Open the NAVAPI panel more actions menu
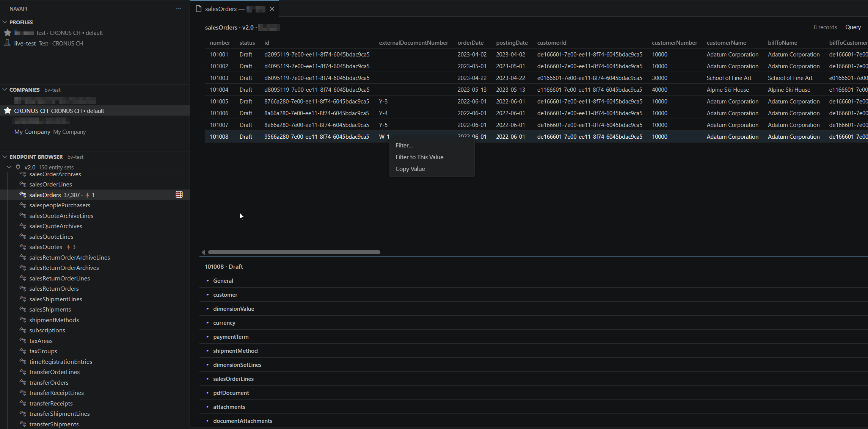The image size is (868, 429). point(179,9)
